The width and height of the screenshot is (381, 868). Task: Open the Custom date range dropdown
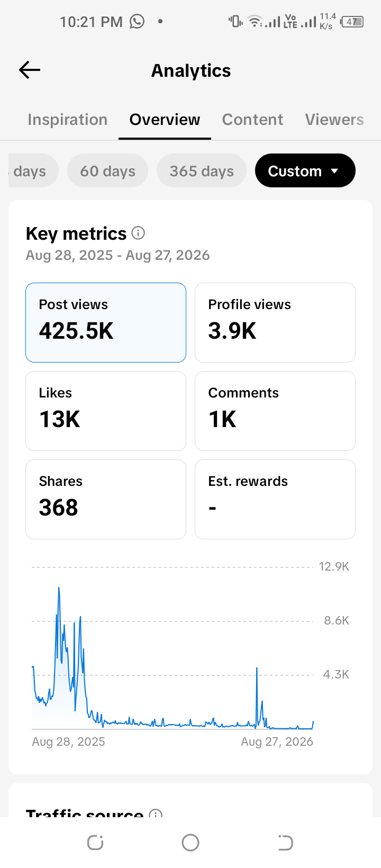coord(305,170)
